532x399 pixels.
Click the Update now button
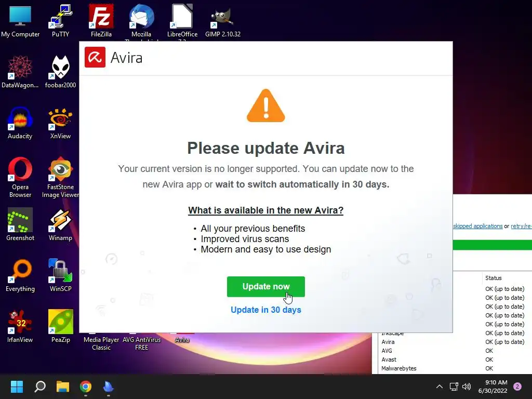[x=265, y=287]
